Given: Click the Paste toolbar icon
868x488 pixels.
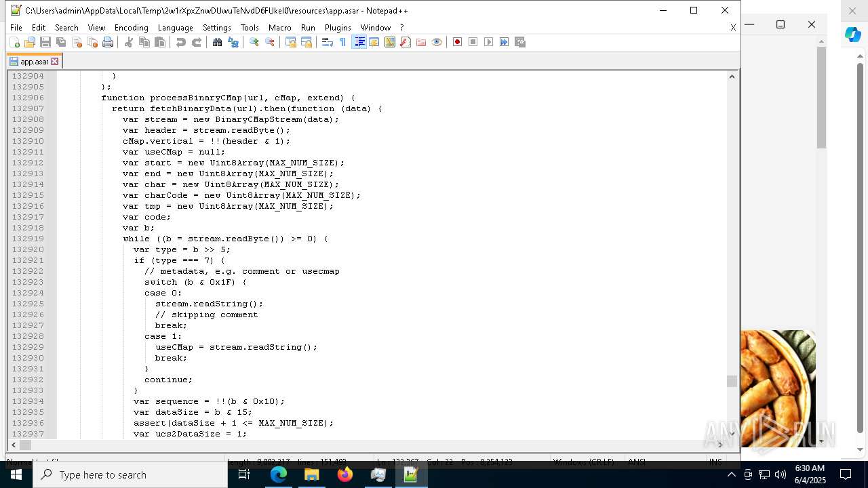Looking at the screenshot, I should click(160, 42).
